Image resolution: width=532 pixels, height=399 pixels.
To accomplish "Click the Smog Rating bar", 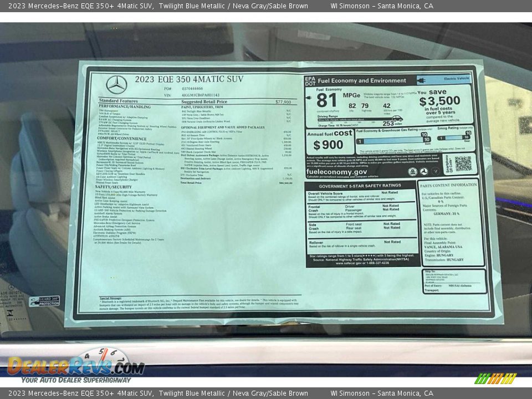I will pos(454,137).
